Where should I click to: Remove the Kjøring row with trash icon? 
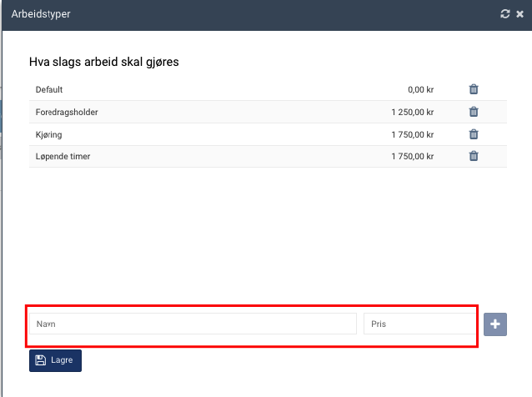(474, 133)
